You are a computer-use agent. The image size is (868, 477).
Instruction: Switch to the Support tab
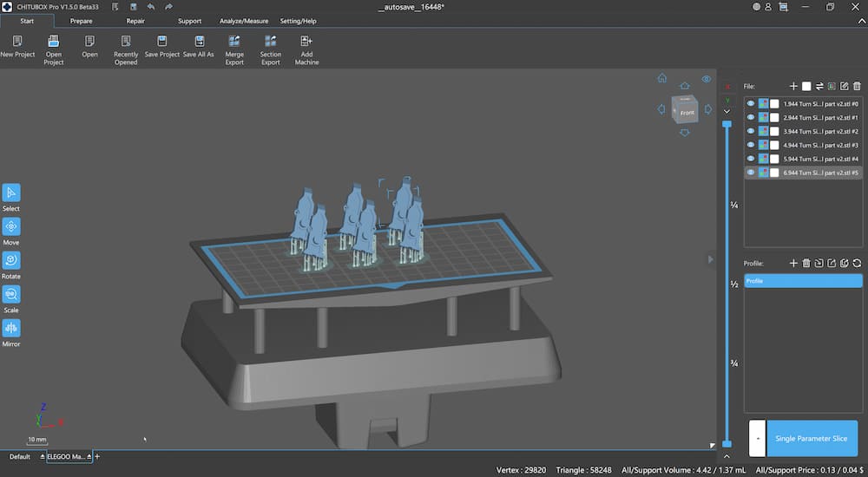tap(189, 21)
